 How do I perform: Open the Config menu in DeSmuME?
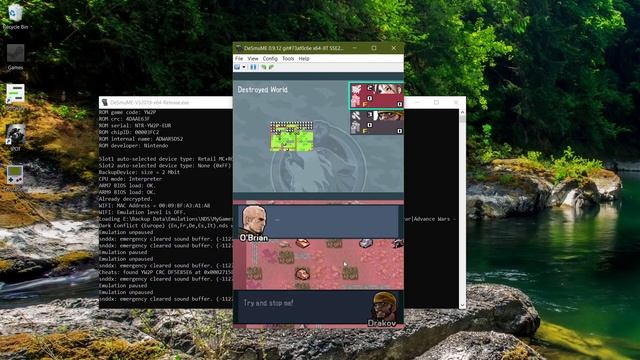pyautogui.click(x=270, y=59)
